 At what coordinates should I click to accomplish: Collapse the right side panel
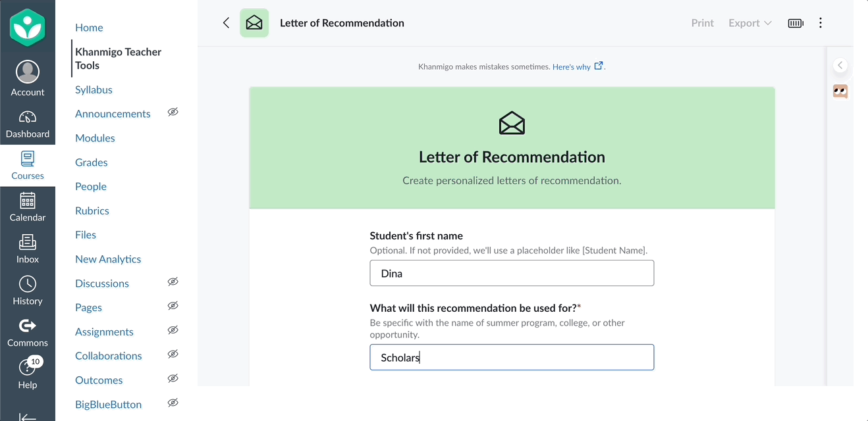coord(840,65)
